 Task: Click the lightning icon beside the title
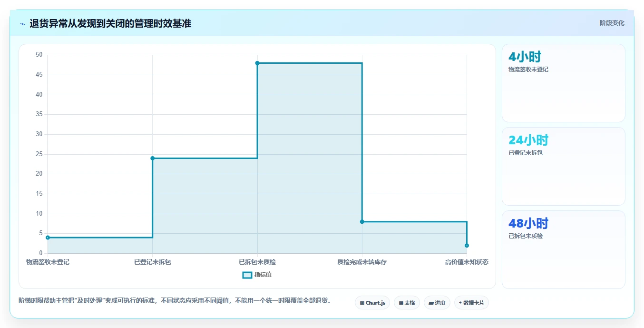pyautogui.click(x=23, y=24)
